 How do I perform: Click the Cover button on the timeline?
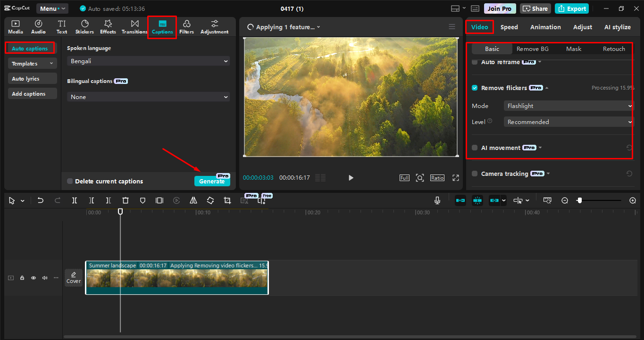coord(73,277)
